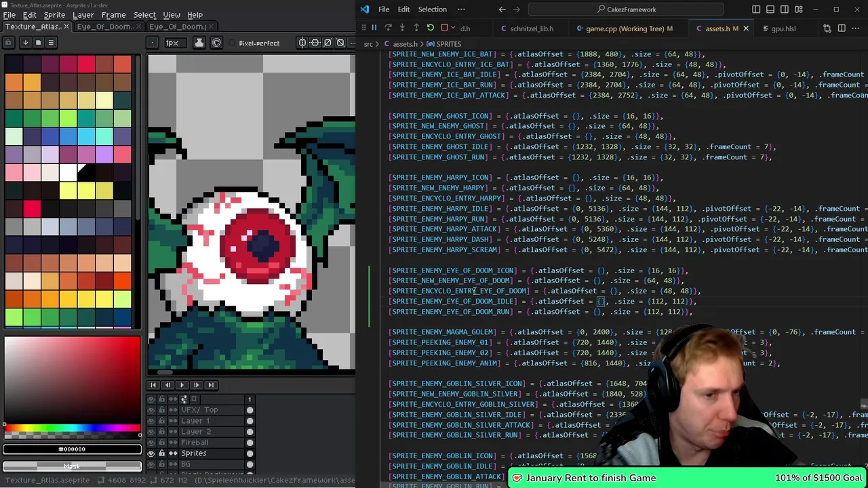Image resolution: width=868 pixels, height=488 pixels.
Task: Navigate back in VS Code
Action: coord(502,9)
